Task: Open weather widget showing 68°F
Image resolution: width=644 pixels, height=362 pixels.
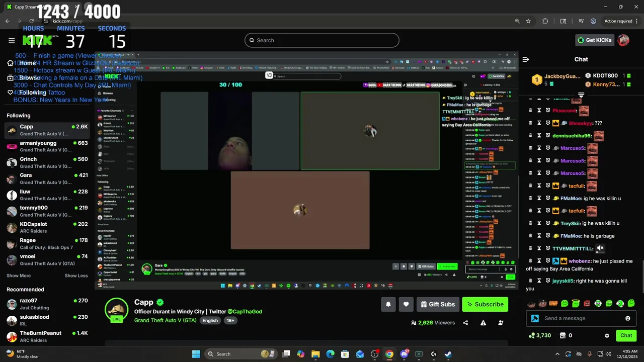Action: 22,354
